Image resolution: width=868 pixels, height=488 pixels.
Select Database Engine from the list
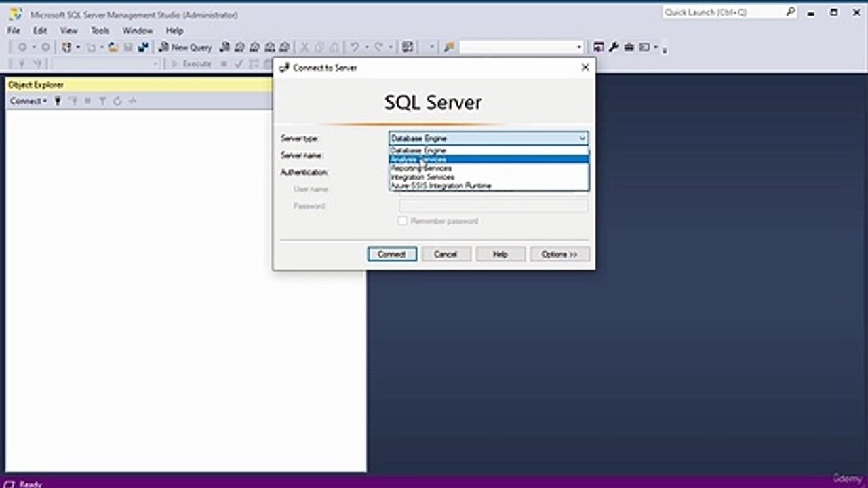click(489, 150)
